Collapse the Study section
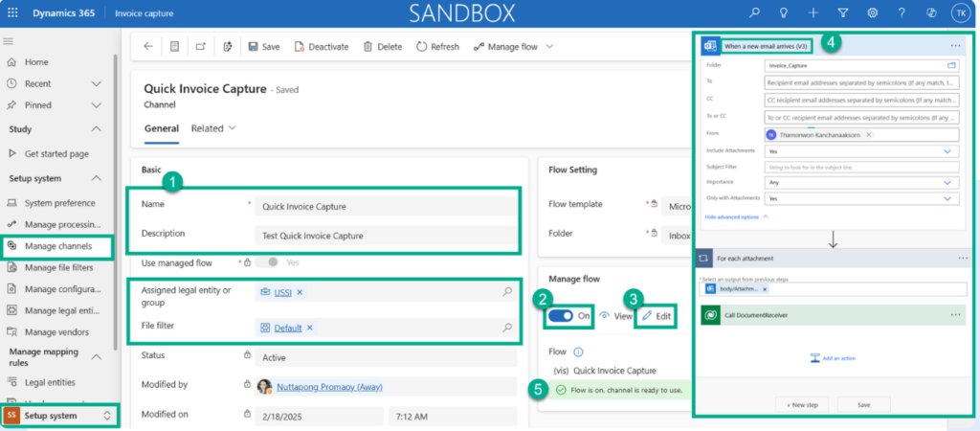 click(97, 129)
